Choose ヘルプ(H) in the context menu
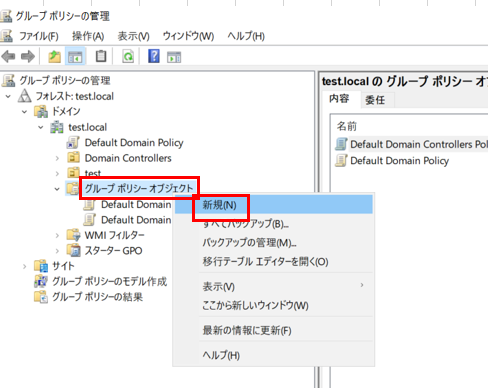 pyautogui.click(x=273, y=355)
